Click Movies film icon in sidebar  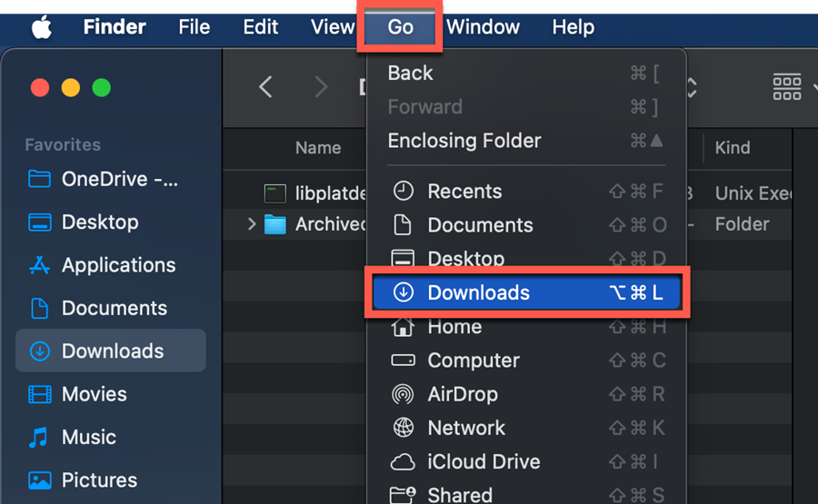point(40,394)
